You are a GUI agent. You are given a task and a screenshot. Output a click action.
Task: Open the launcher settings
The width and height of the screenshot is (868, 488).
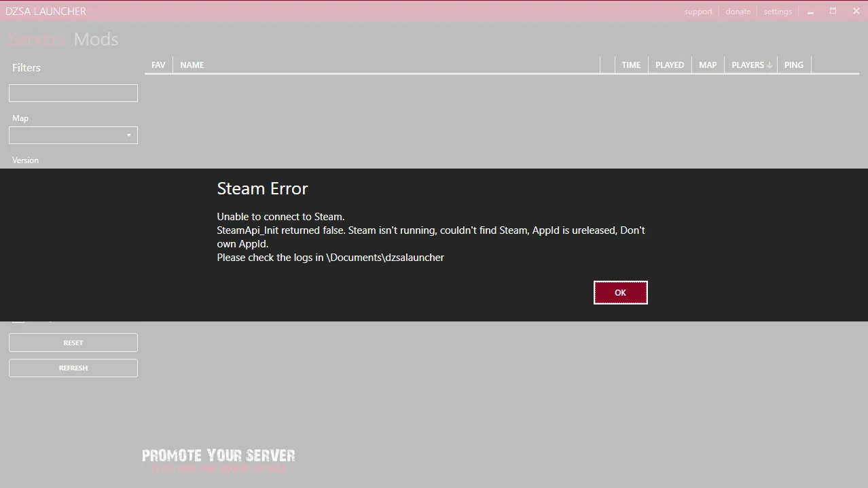[x=778, y=12]
